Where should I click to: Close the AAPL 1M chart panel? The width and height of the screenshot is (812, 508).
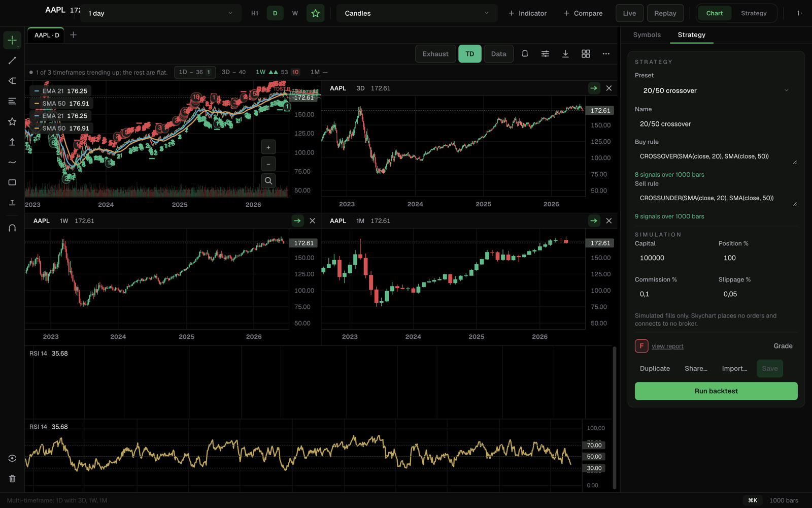tap(609, 221)
